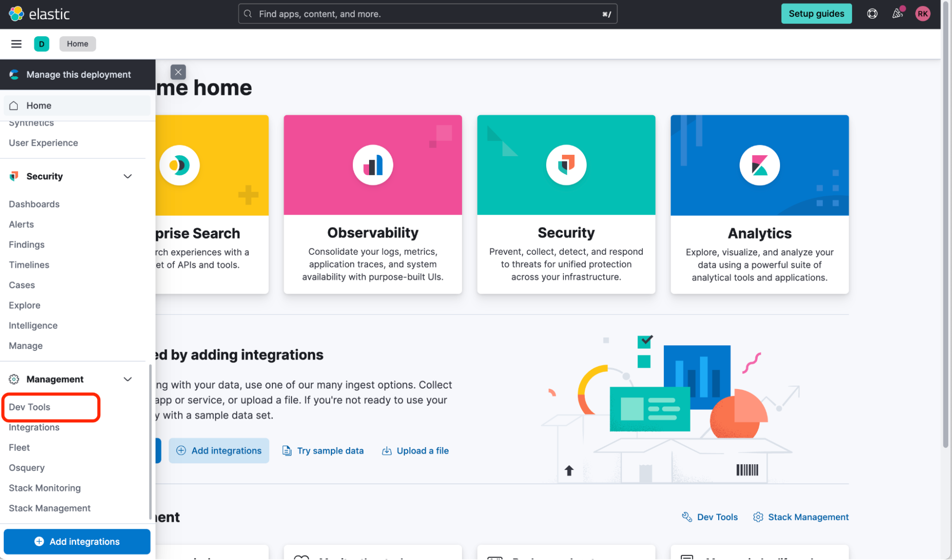Open Stack Monitoring in sidebar
Screen dimensions: 952x560
[45, 488]
